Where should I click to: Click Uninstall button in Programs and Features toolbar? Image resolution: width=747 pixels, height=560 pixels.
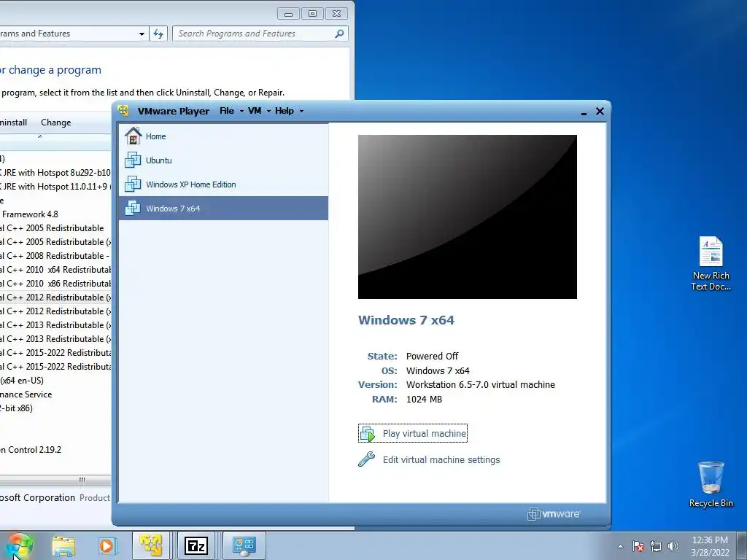click(14, 122)
